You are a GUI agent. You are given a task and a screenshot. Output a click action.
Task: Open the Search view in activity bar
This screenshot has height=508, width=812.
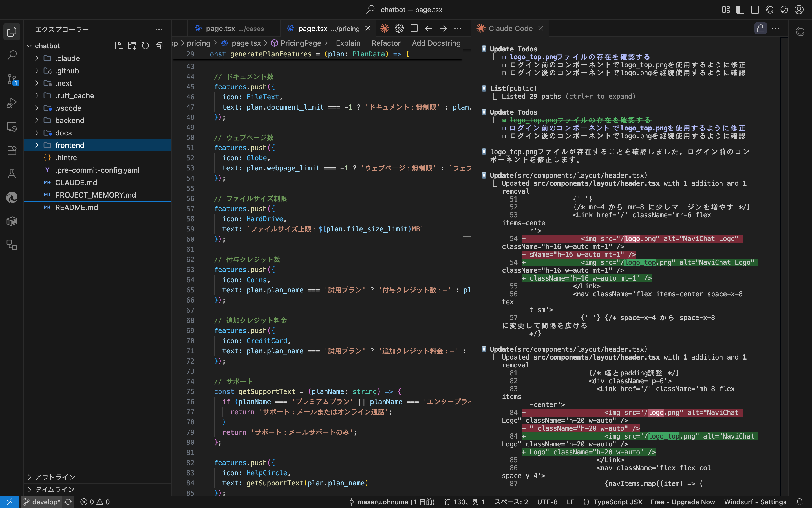point(12,55)
